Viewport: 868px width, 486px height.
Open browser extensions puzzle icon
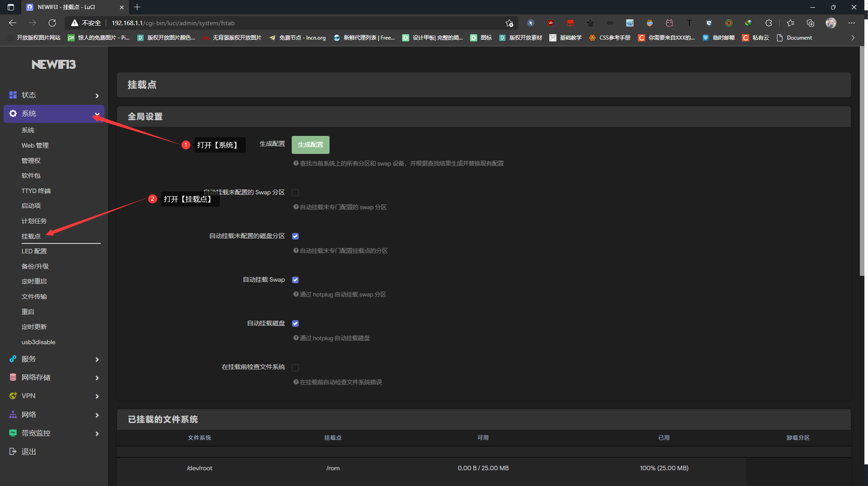(769, 23)
